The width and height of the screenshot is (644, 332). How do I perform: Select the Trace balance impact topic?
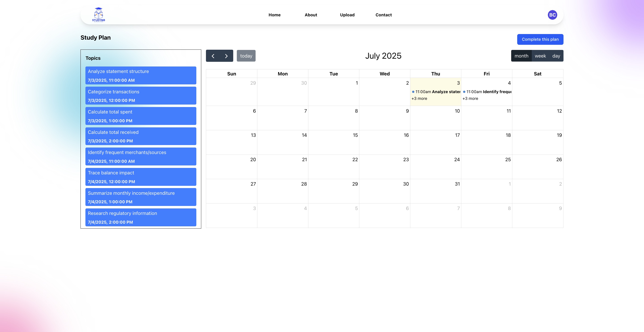[x=141, y=177]
